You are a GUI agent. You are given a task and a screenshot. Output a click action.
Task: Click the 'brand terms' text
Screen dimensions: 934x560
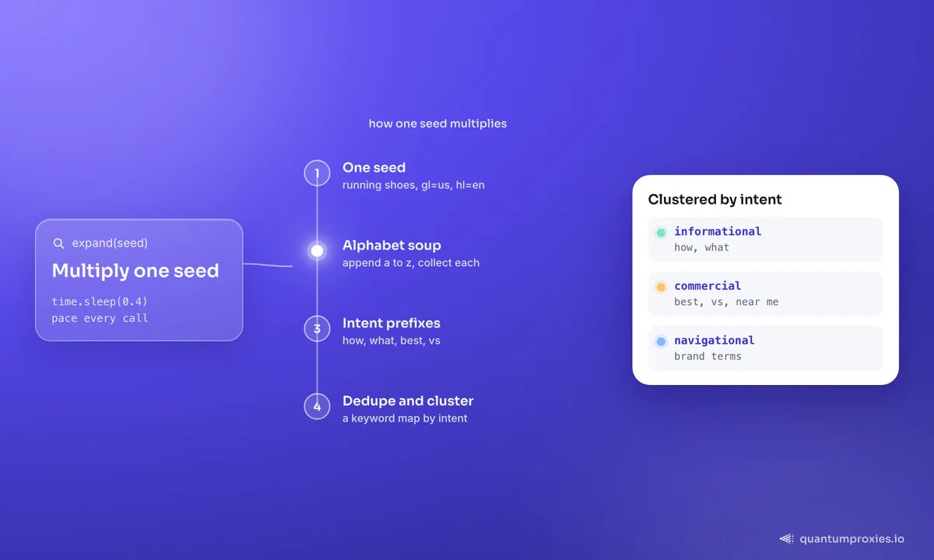pos(708,356)
